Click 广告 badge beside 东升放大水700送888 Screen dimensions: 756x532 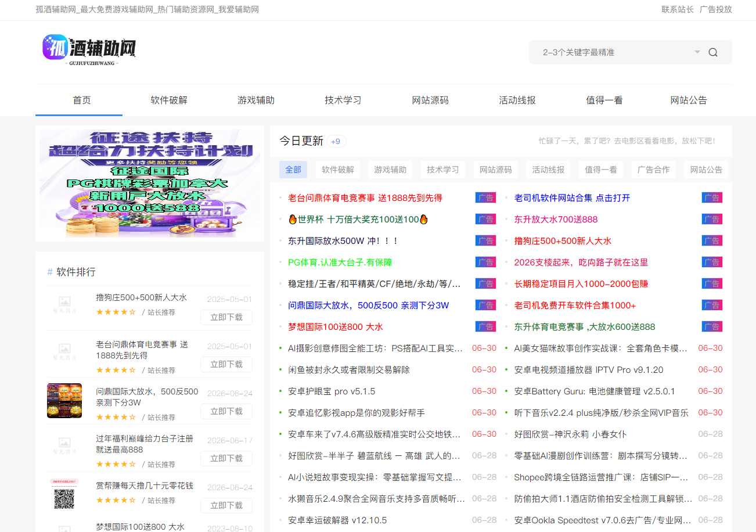tap(712, 219)
